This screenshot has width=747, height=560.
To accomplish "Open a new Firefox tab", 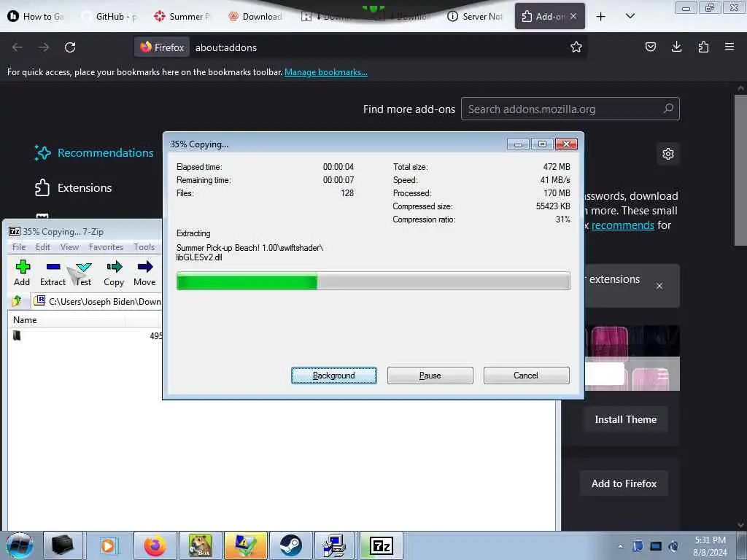I will tap(601, 17).
